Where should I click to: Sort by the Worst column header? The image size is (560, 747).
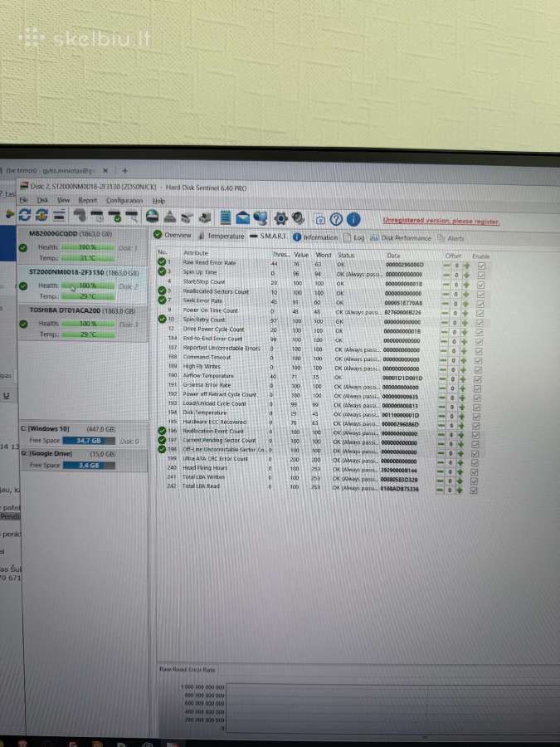324,255
